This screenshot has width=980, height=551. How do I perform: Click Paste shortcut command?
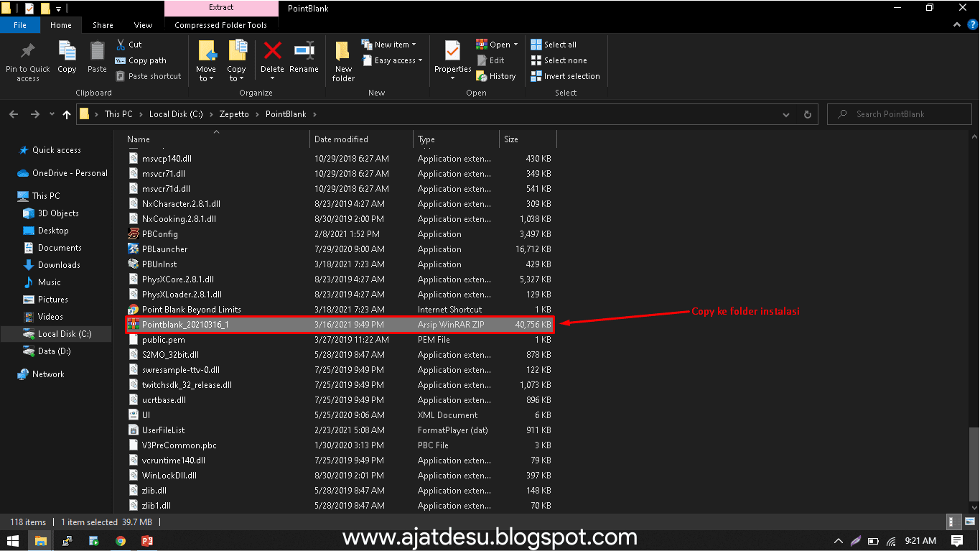coord(148,76)
